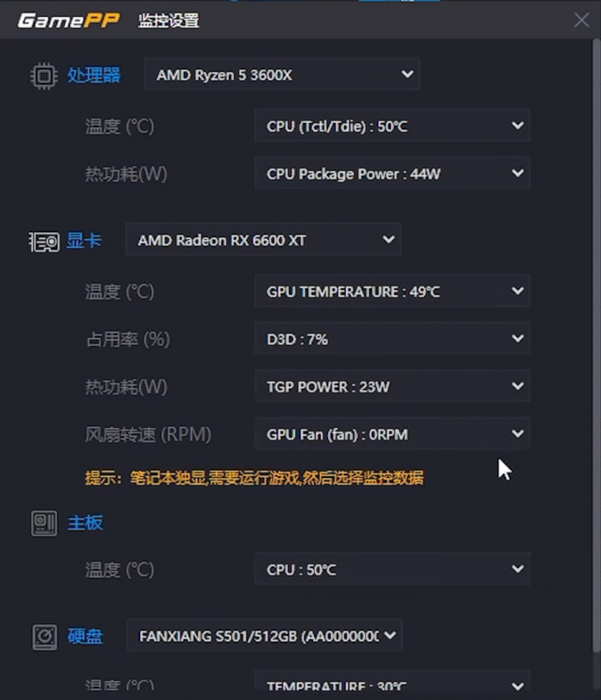Open the TGP POWER dropdown

tap(392, 386)
